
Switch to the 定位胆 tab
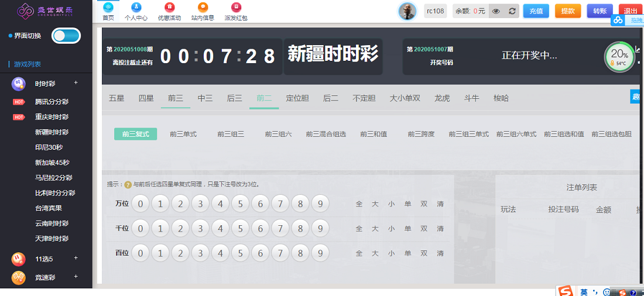pyautogui.click(x=297, y=98)
